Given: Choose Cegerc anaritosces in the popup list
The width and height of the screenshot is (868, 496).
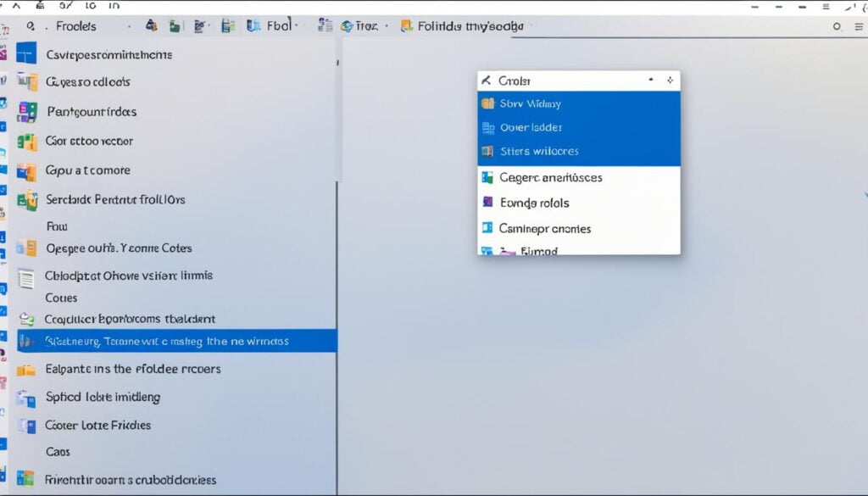Looking at the screenshot, I should pyautogui.click(x=578, y=177).
